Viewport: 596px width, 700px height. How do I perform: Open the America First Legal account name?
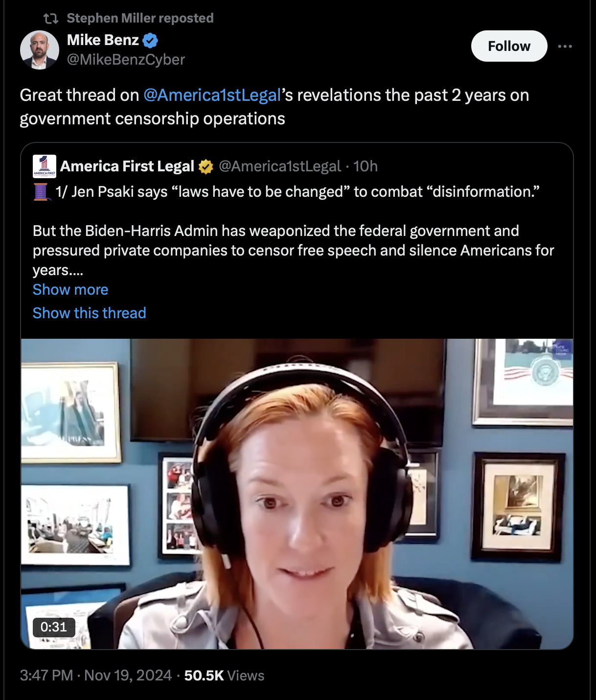point(127,166)
